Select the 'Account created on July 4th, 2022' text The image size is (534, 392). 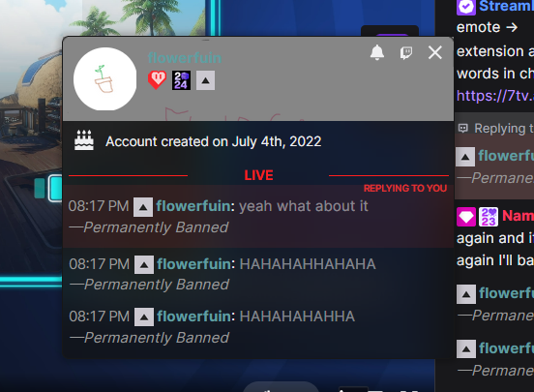[214, 141]
